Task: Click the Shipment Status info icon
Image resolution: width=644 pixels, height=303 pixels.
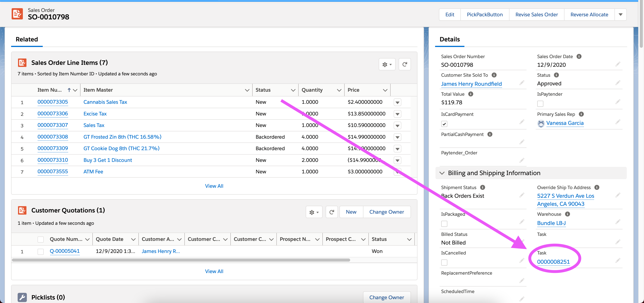Action: coord(482,187)
